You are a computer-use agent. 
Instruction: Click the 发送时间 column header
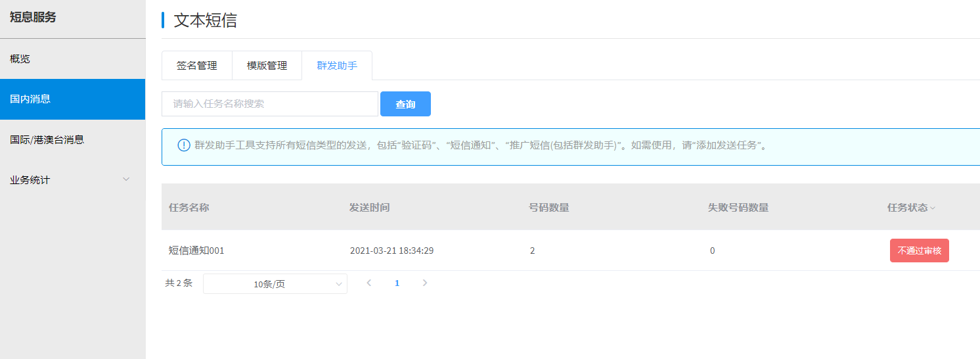370,208
